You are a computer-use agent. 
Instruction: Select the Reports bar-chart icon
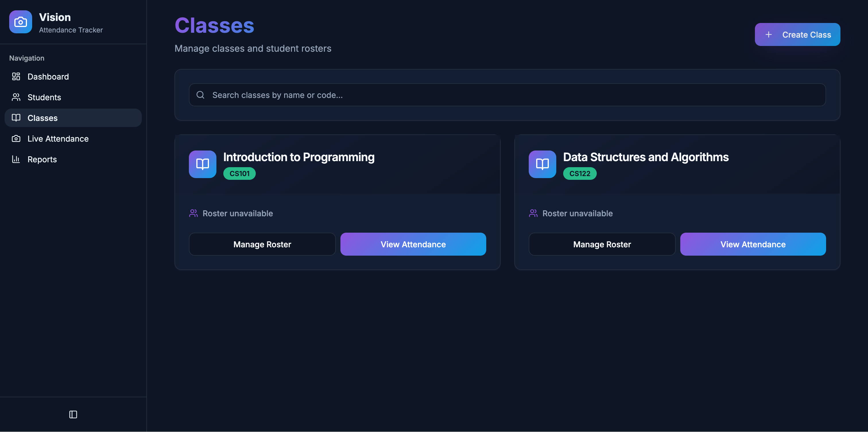point(15,159)
